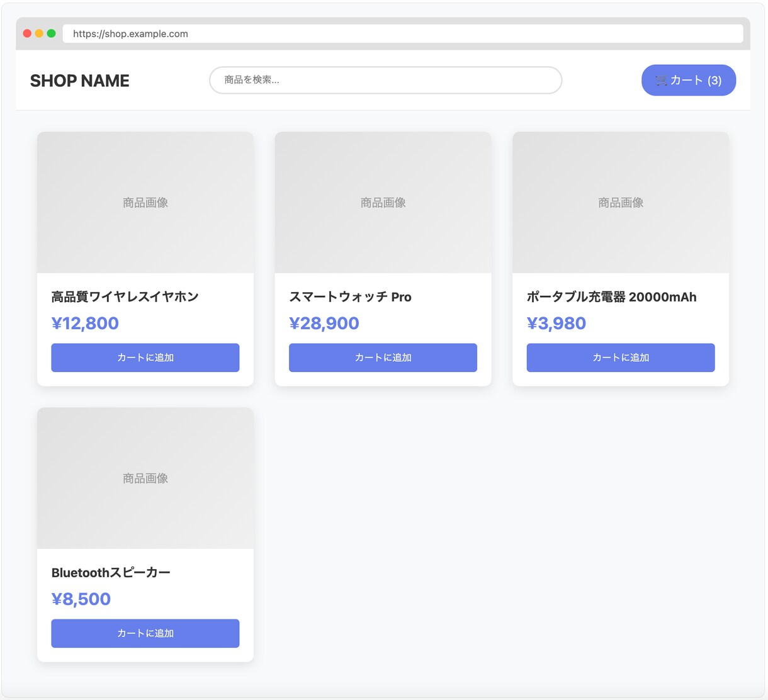
Task: Click the ¥12,800 price
Action: [85, 323]
